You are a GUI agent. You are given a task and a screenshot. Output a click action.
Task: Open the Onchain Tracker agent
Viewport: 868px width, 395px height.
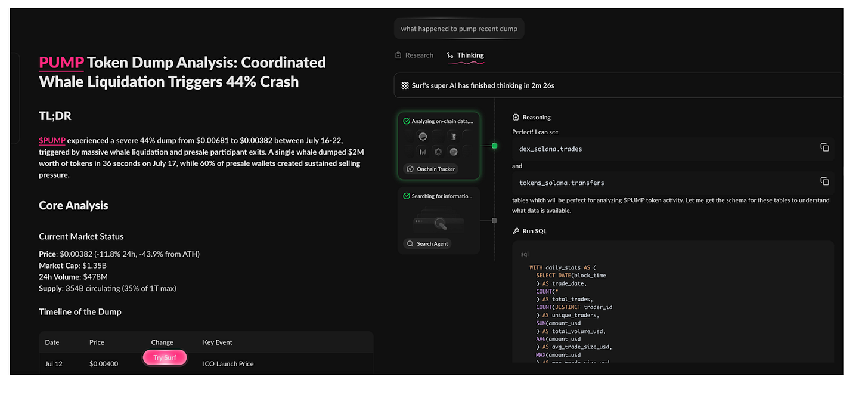432,169
